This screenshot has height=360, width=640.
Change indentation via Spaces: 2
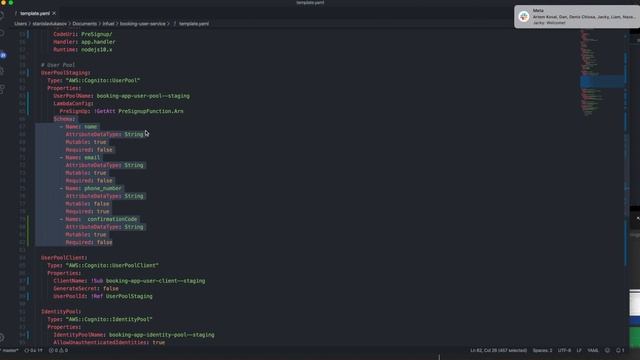pyautogui.click(x=542, y=350)
